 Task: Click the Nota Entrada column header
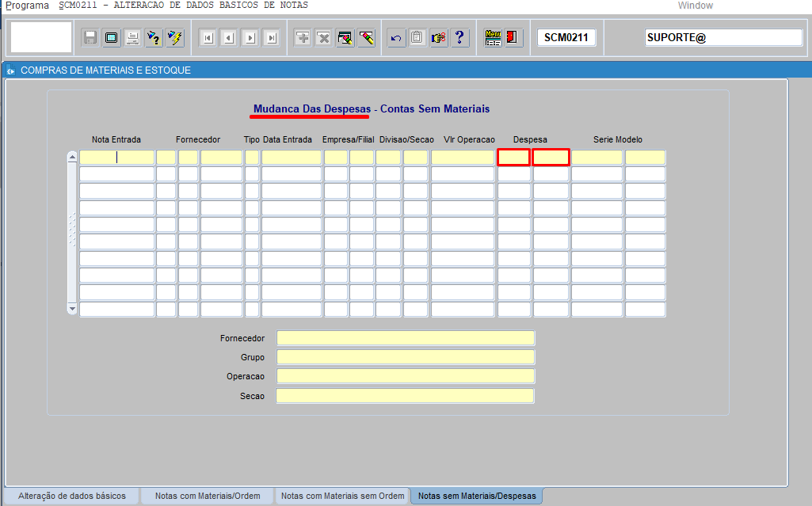click(116, 139)
